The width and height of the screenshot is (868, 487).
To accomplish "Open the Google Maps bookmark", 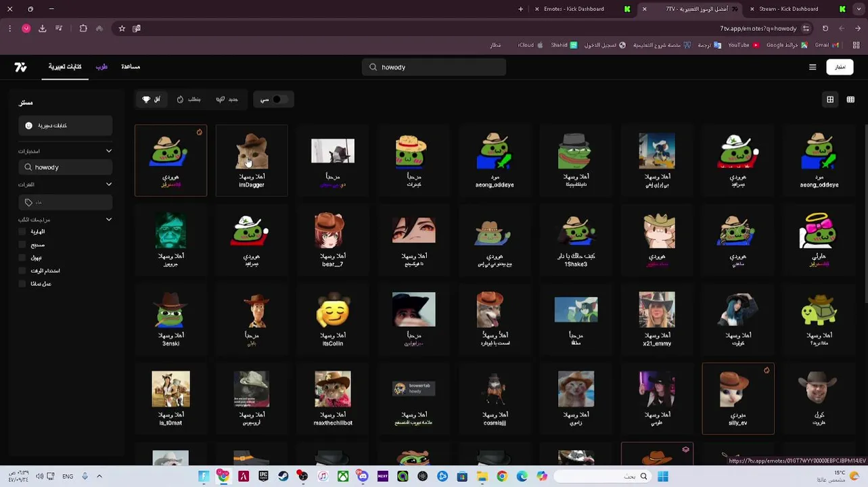I will 786,45.
